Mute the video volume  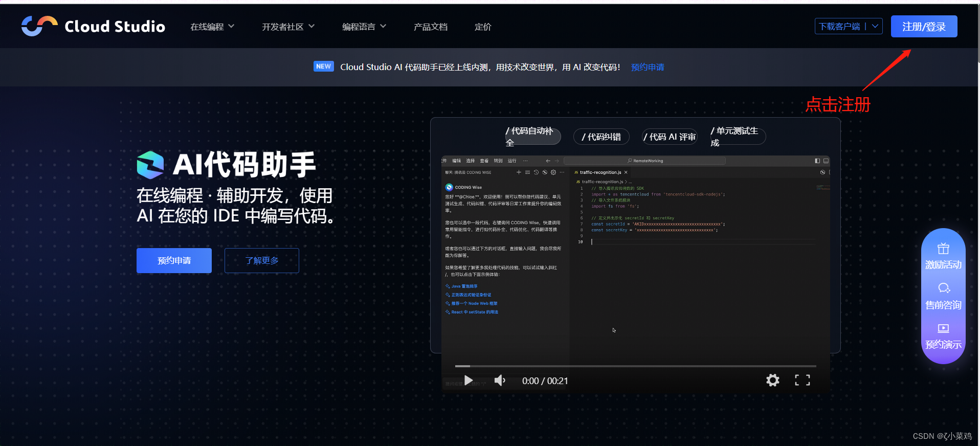coord(500,380)
